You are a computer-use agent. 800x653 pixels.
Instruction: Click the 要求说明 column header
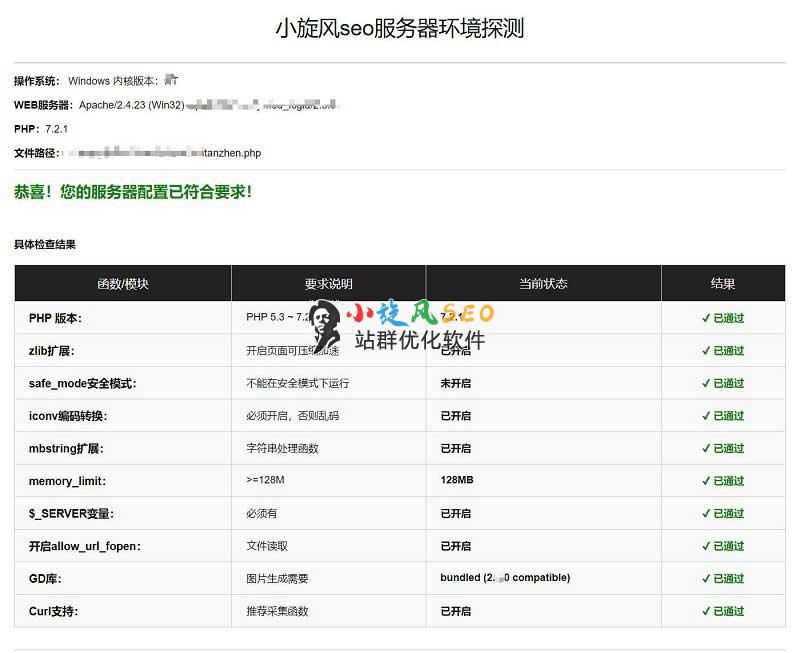(x=329, y=284)
